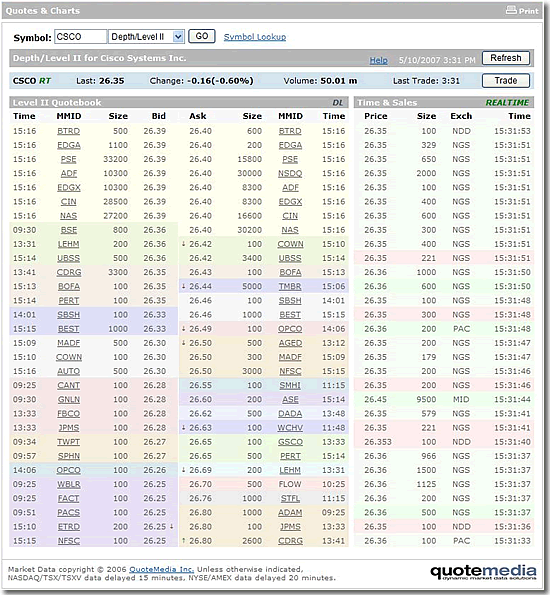This screenshot has width=550, height=595.
Task: Click LEHM market maker at bid 26.36
Action: [68, 244]
